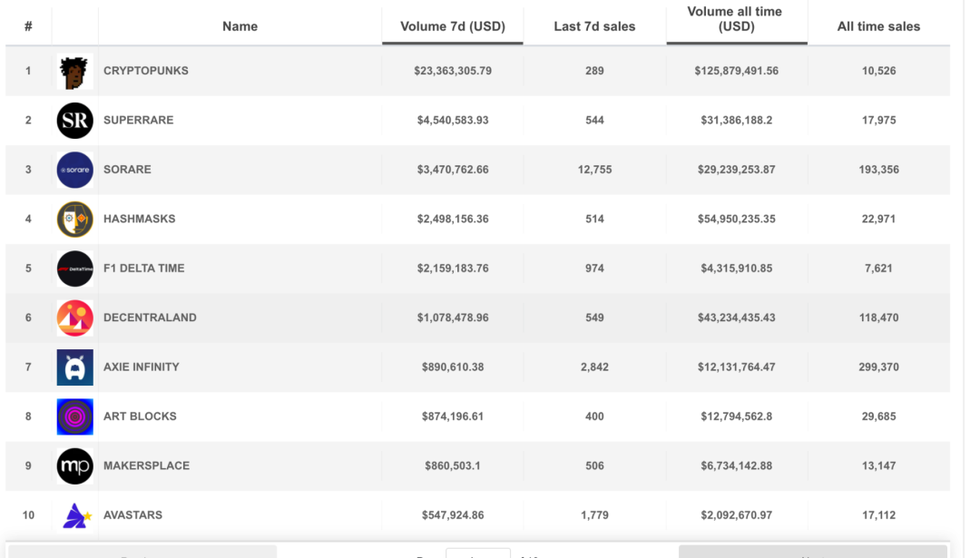The image size is (980, 558).
Task: Select Avastars 7d volume $547,924.86
Action: tap(453, 514)
